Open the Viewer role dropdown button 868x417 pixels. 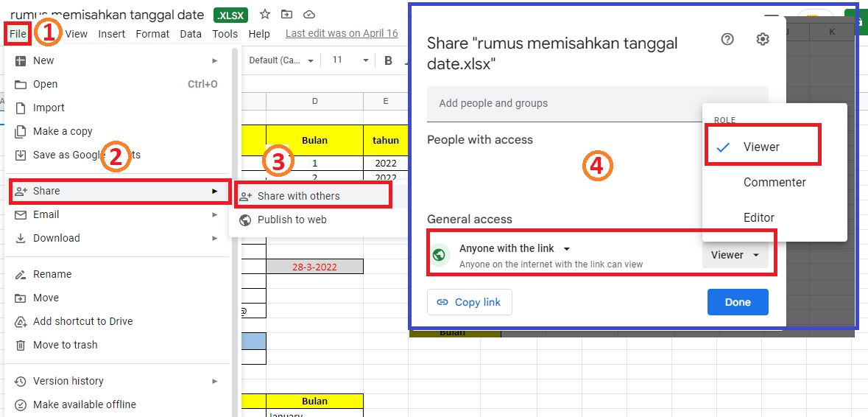tap(735, 256)
